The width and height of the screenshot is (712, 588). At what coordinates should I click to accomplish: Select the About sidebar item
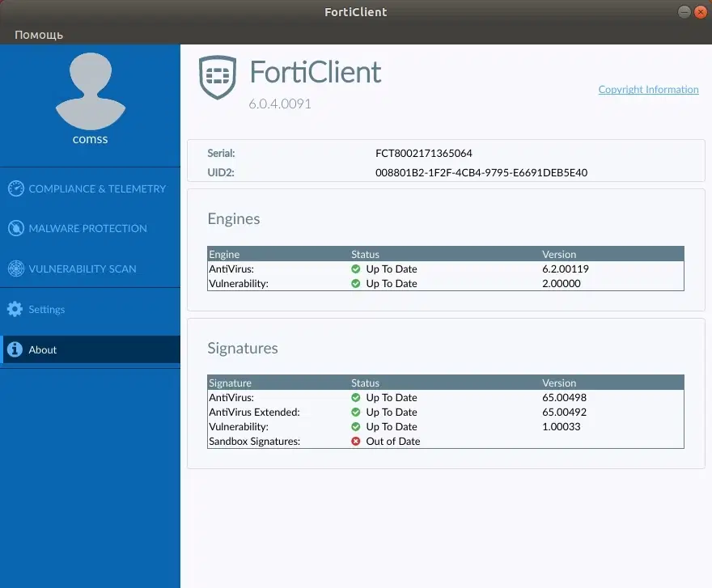90,349
